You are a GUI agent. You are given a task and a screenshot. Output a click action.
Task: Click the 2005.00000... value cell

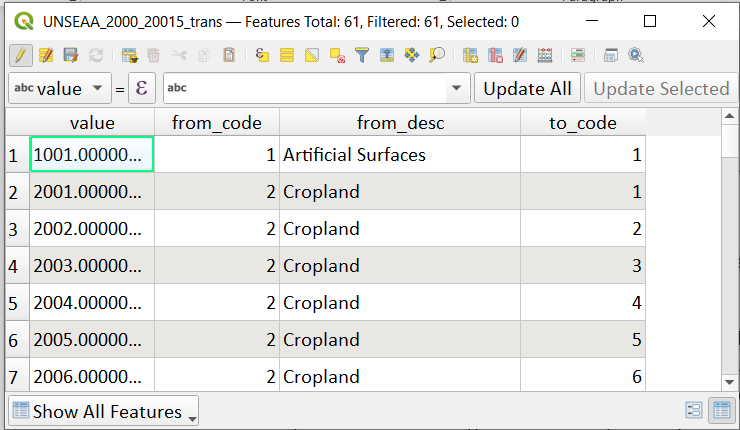[x=92, y=340]
